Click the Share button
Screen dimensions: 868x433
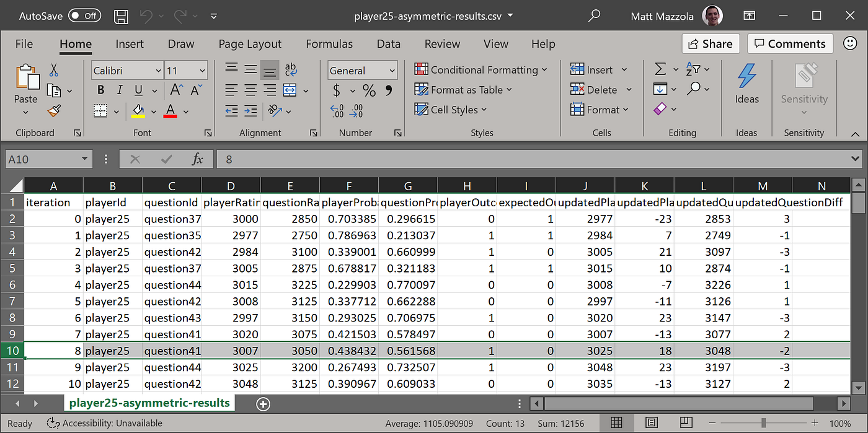711,43
